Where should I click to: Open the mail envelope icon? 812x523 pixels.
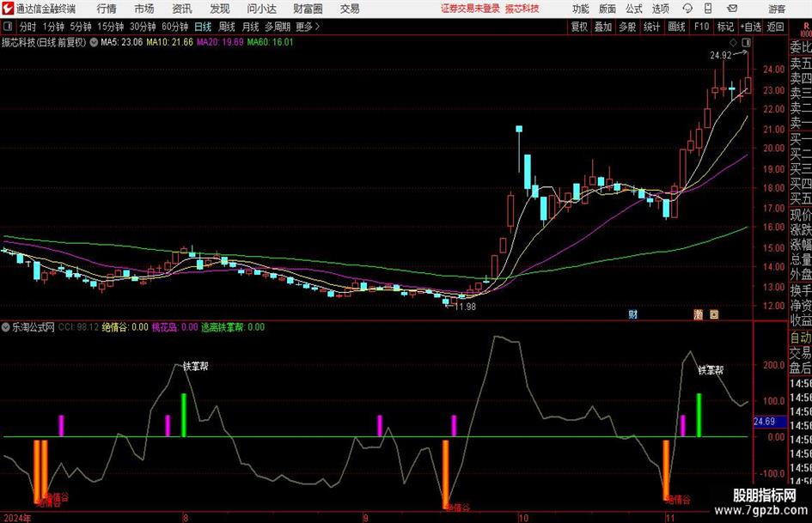pos(732,9)
